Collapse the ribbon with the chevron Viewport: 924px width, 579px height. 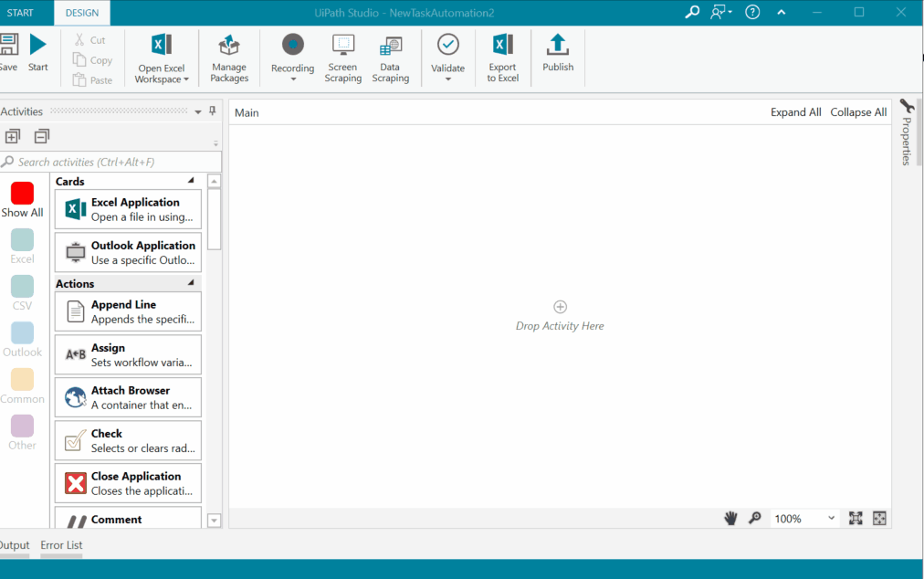point(782,12)
